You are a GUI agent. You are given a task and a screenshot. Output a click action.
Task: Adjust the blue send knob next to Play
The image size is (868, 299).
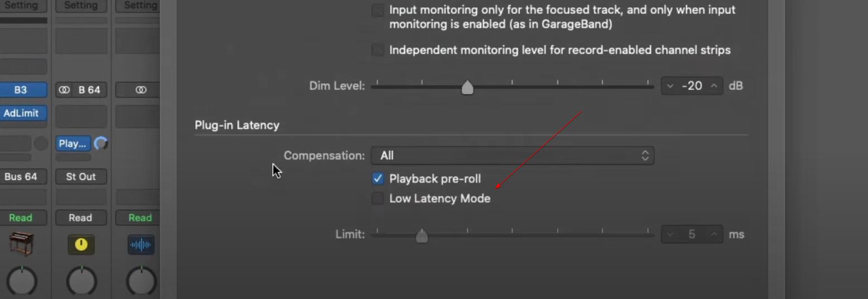(x=101, y=144)
